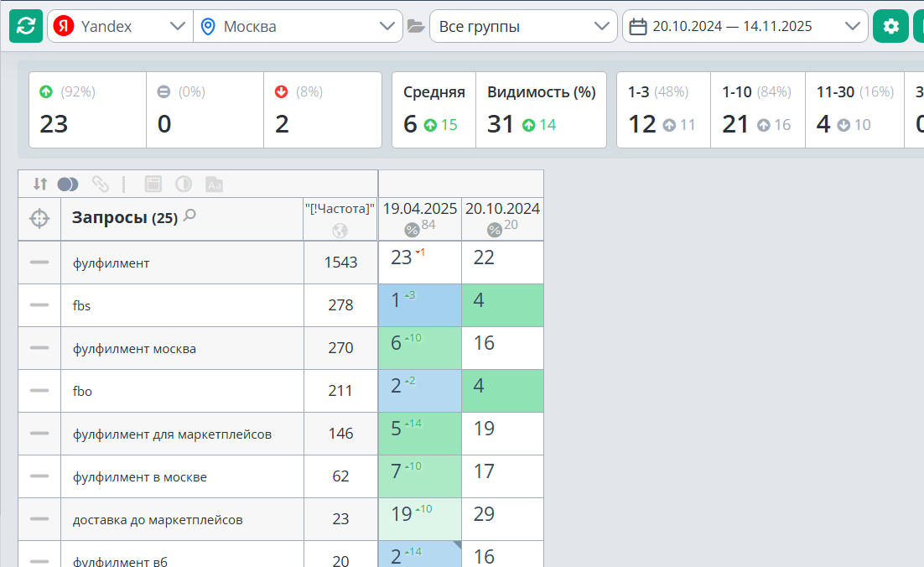Click the sort arrows icon in table toolbar
This screenshot has height=567, width=924.
(40, 184)
